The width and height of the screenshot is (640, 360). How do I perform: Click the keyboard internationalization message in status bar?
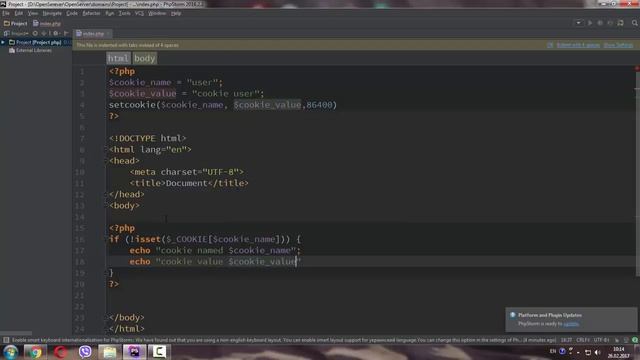click(x=284, y=340)
